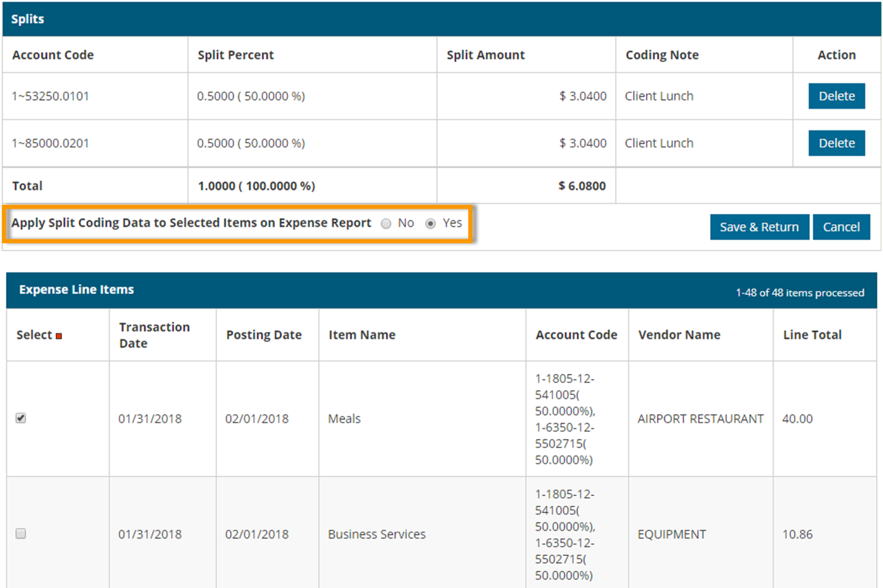Click the 1-48 of 48 items processed label
The image size is (883, 588).
pyautogui.click(x=799, y=293)
